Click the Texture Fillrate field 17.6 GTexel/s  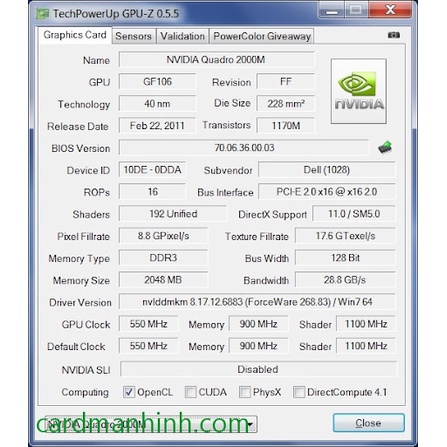point(345,236)
